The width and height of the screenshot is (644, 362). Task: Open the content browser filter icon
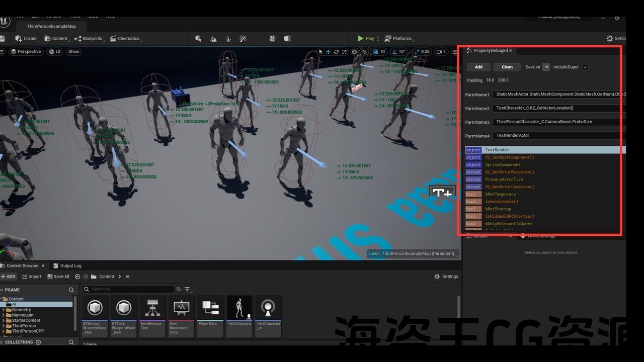[x=187, y=289]
